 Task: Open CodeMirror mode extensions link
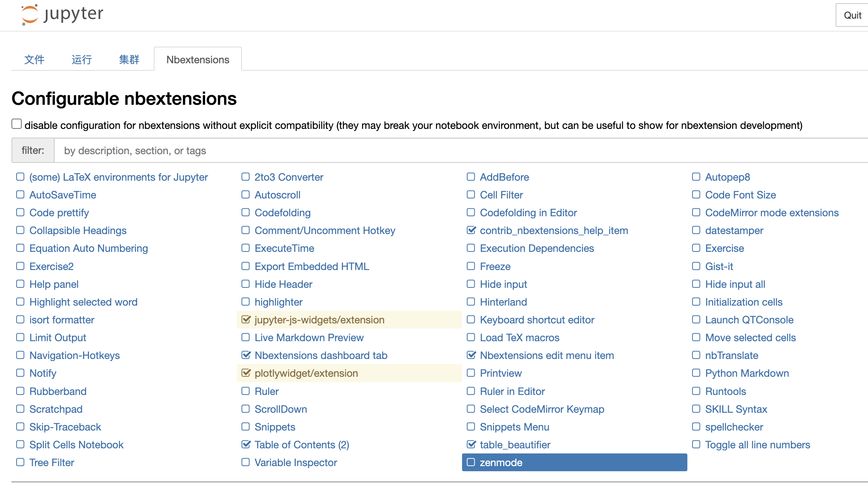(772, 213)
